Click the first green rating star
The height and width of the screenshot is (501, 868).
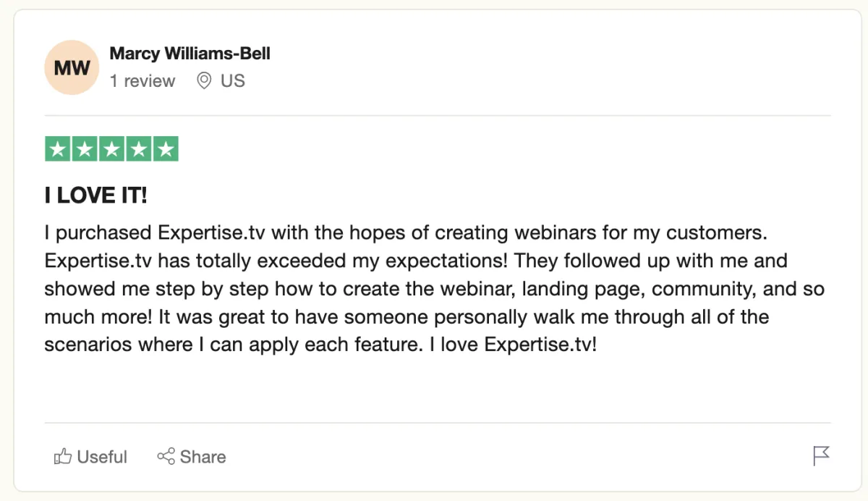point(58,149)
